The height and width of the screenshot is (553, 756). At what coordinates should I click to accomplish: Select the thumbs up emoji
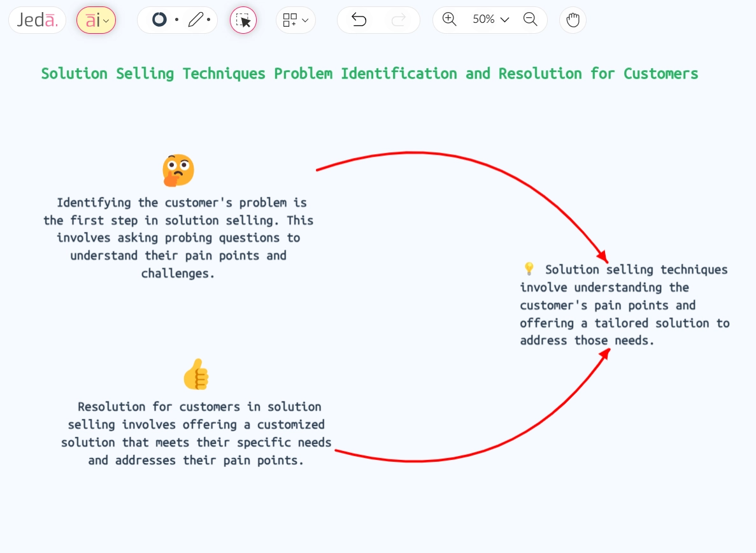click(x=196, y=375)
